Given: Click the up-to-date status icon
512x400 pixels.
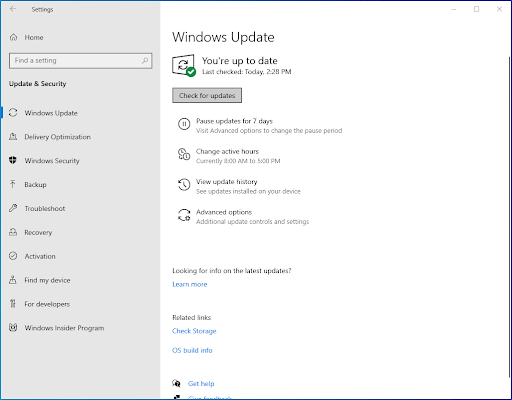Looking at the screenshot, I should pos(184,65).
